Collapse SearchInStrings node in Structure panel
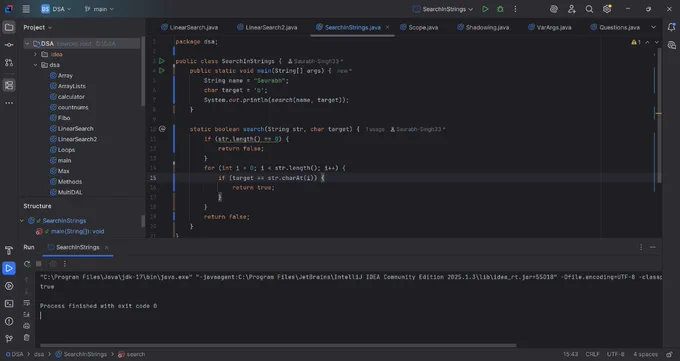Screen dimensions: 680x361 (x=22, y=221)
